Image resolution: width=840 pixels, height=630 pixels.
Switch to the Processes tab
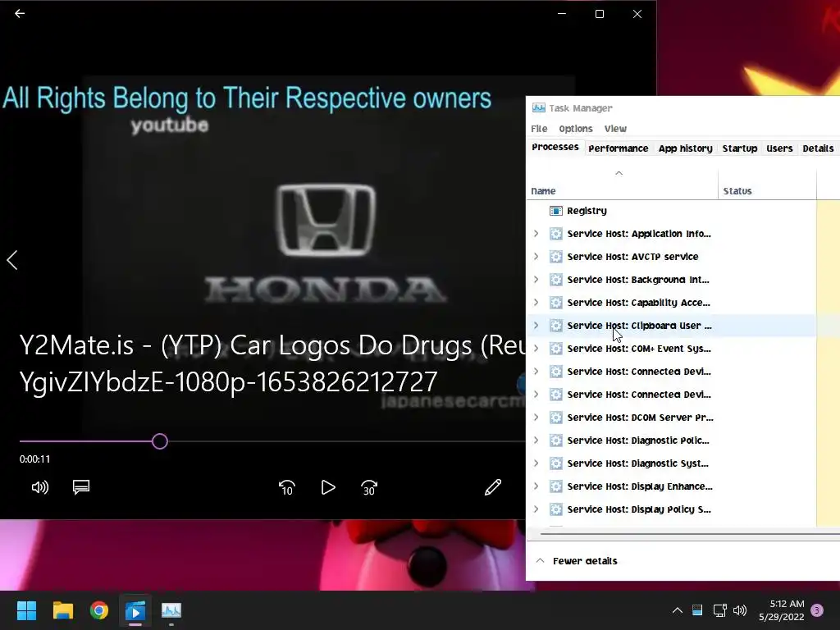pos(555,148)
